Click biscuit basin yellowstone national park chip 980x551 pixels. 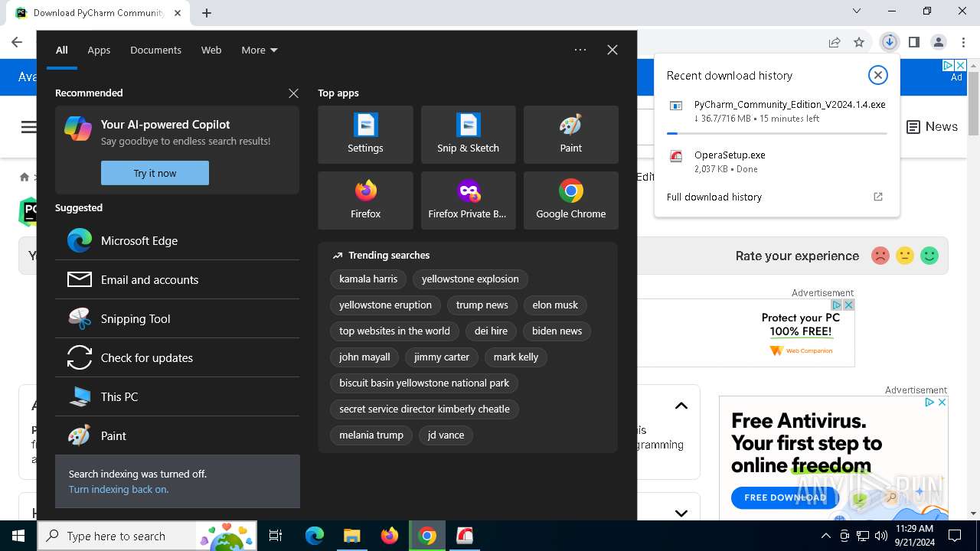coord(424,383)
